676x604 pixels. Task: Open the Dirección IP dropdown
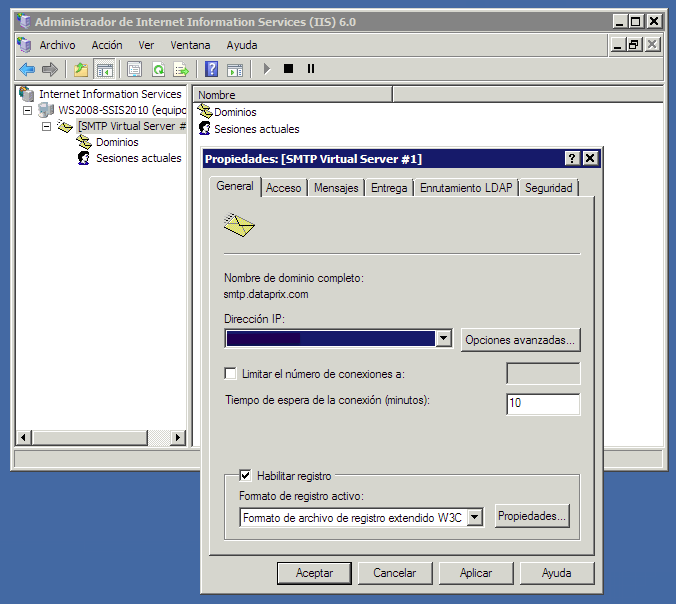coord(444,338)
